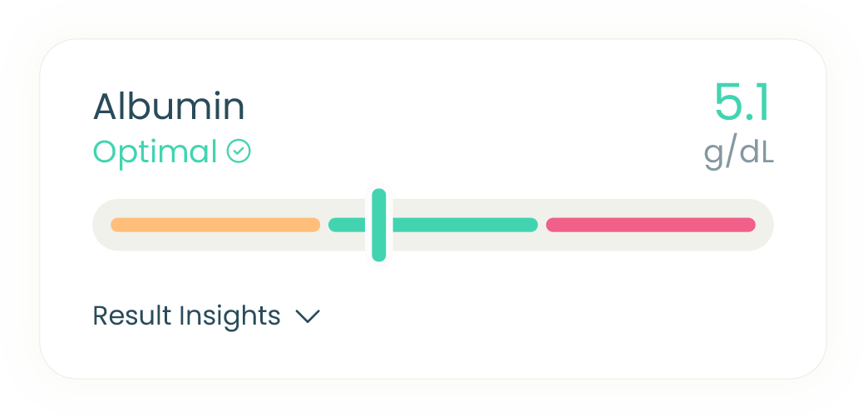Click green optimal segment left of marker

coord(348,225)
